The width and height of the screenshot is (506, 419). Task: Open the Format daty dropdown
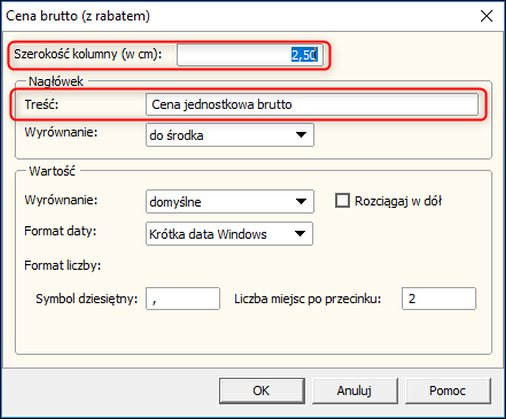coord(229,234)
